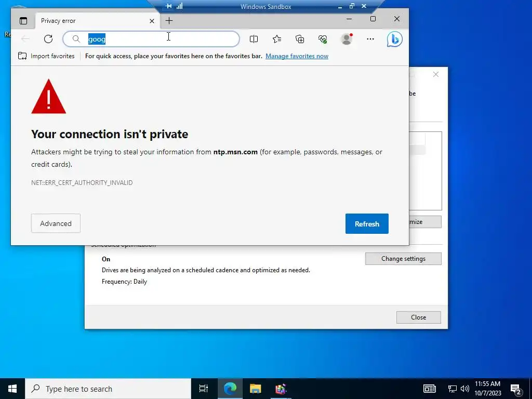Click the Microsoft Edge taskbar icon
This screenshot has height=399, width=532.
pos(230,389)
